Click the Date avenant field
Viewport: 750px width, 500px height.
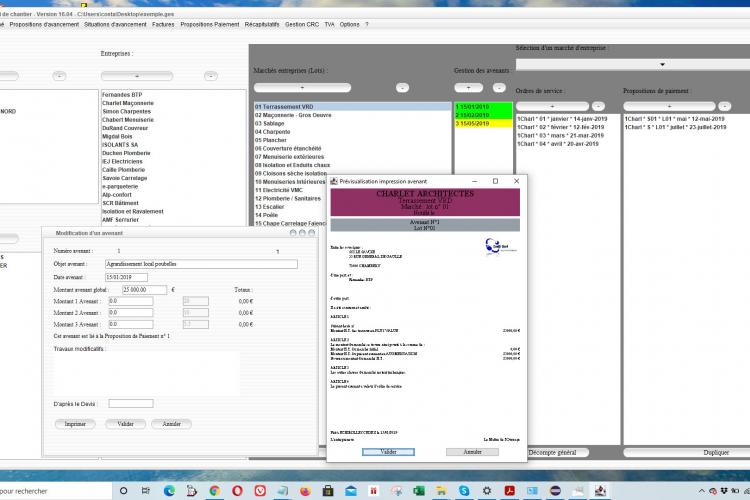126,277
